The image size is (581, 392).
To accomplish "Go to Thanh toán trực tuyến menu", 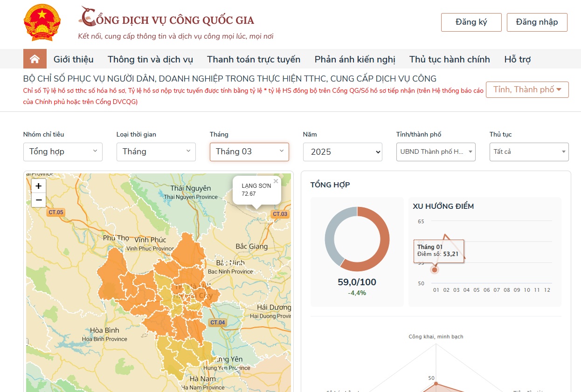I will (254, 59).
